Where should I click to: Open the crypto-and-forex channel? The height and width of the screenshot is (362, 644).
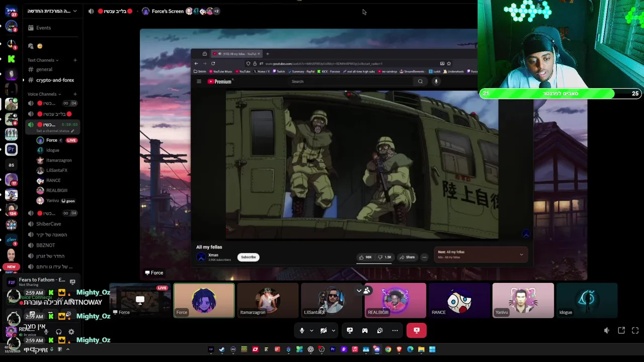tap(55, 80)
